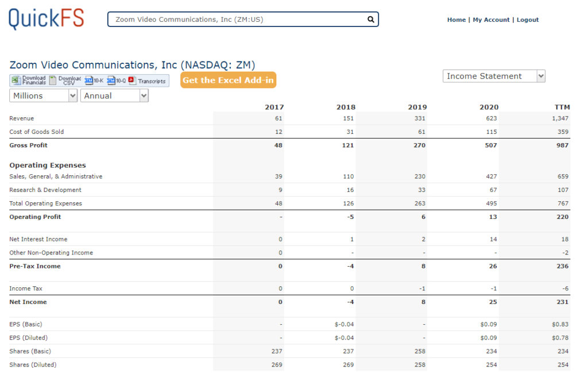This screenshot has width=588, height=373.
Task: Click the Net Income row label
Action: pos(28,302)
